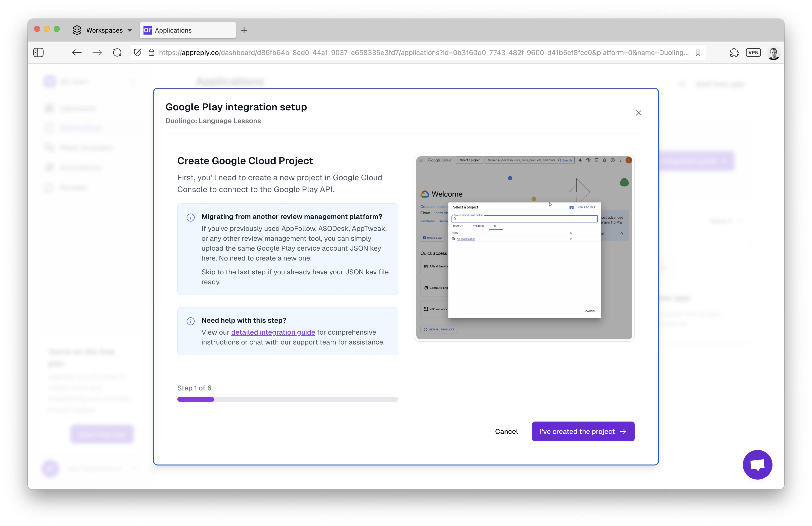Click the Workspaces stack icon
The height and width of the screenshot is (526, 812).
(77, 30)
